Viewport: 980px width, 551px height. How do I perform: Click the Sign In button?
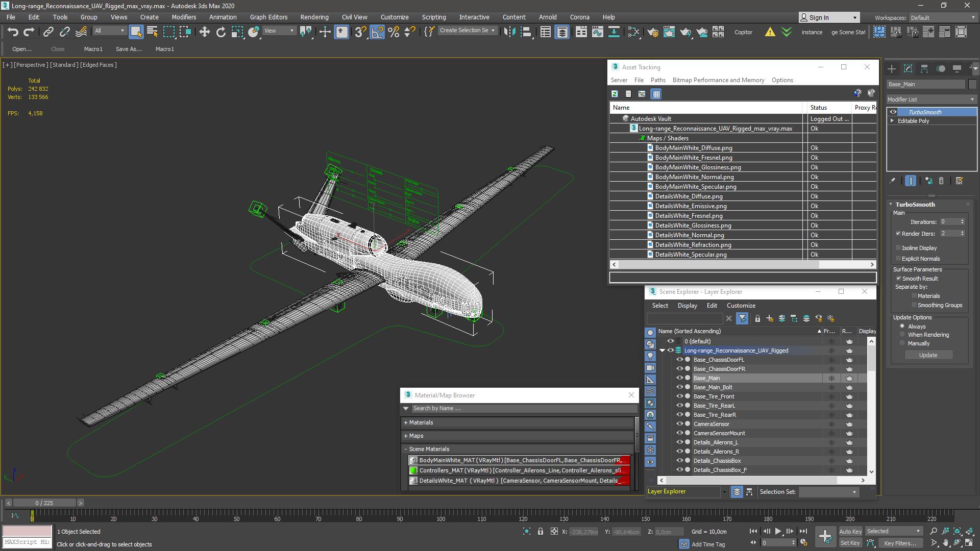[829, 18]
